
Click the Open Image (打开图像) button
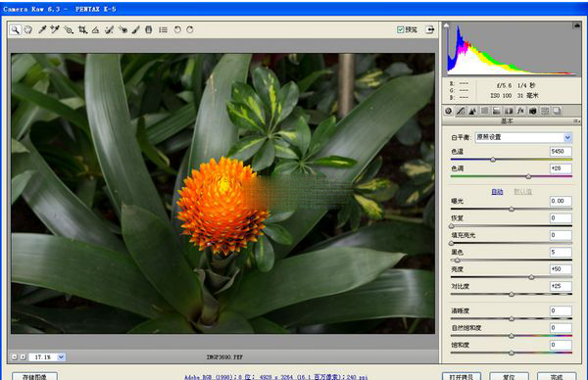click(463, 376)
